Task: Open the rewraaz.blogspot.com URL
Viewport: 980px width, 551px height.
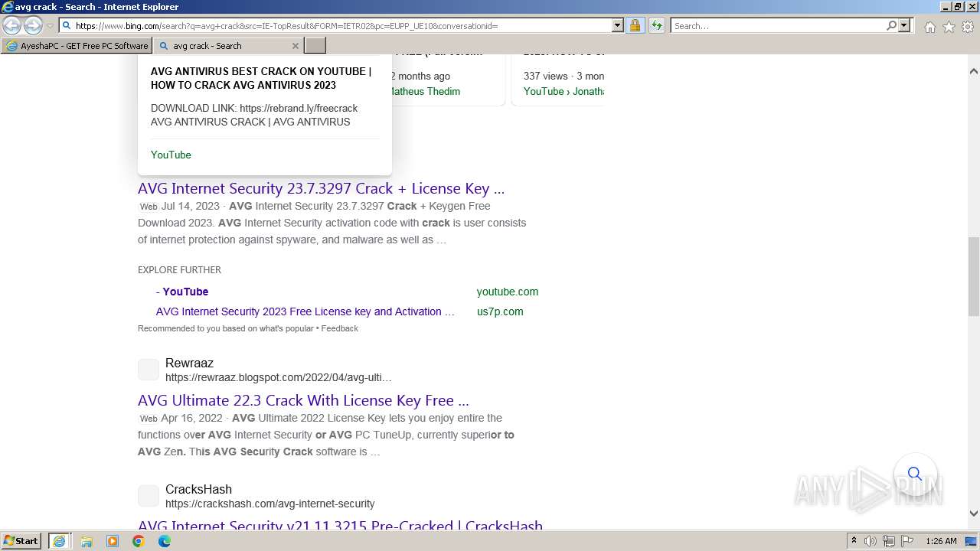Action: point(279,377)
